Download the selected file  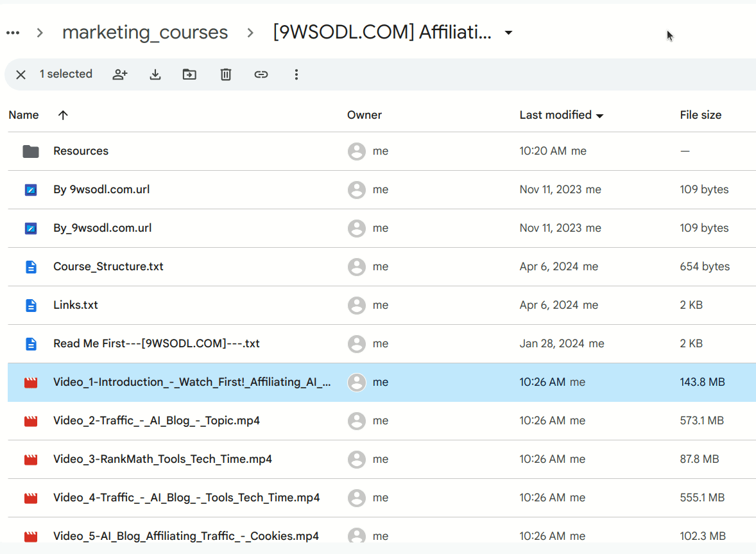coord(155,74)
